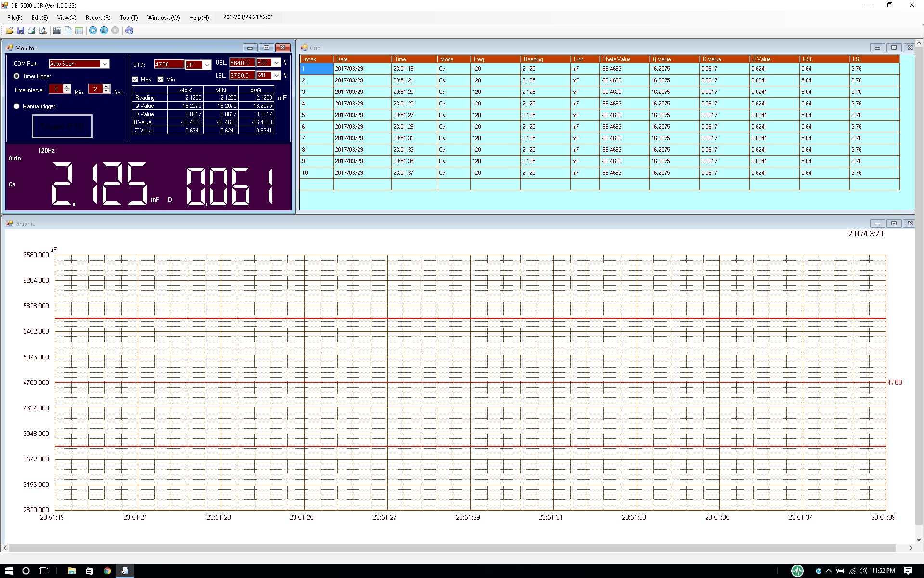Open the Tool(T) menu

pos(129,18)
